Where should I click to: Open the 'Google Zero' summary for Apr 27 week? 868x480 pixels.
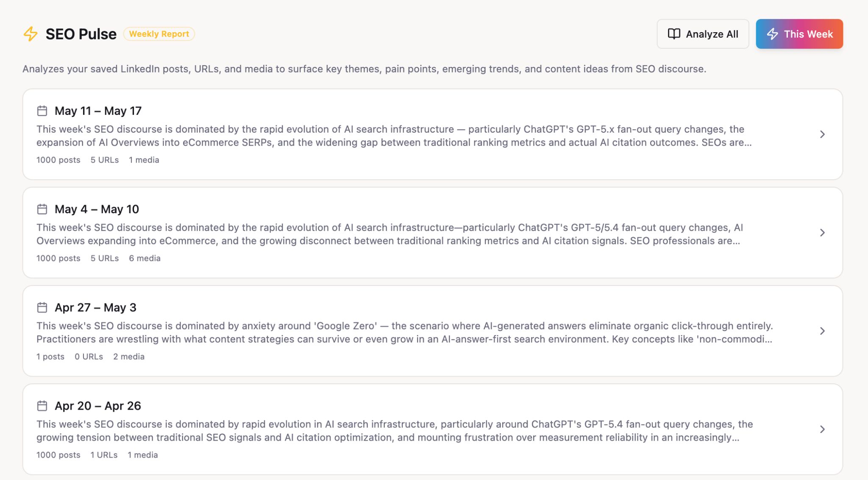(405, 333)
